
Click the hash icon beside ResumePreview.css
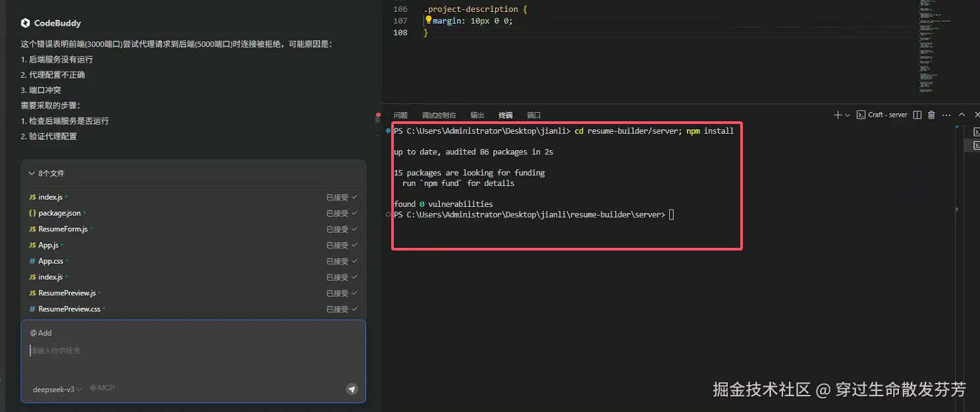click(x=32, y=309)
